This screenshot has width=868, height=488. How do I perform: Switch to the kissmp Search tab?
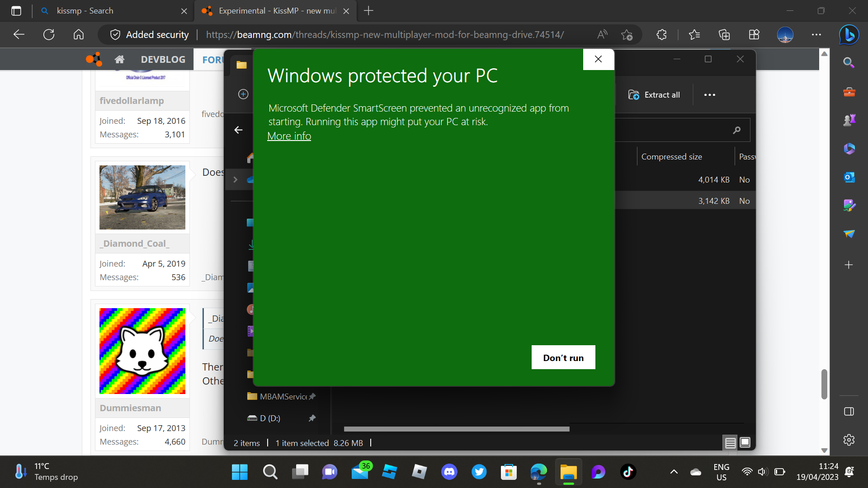(85, 11)
